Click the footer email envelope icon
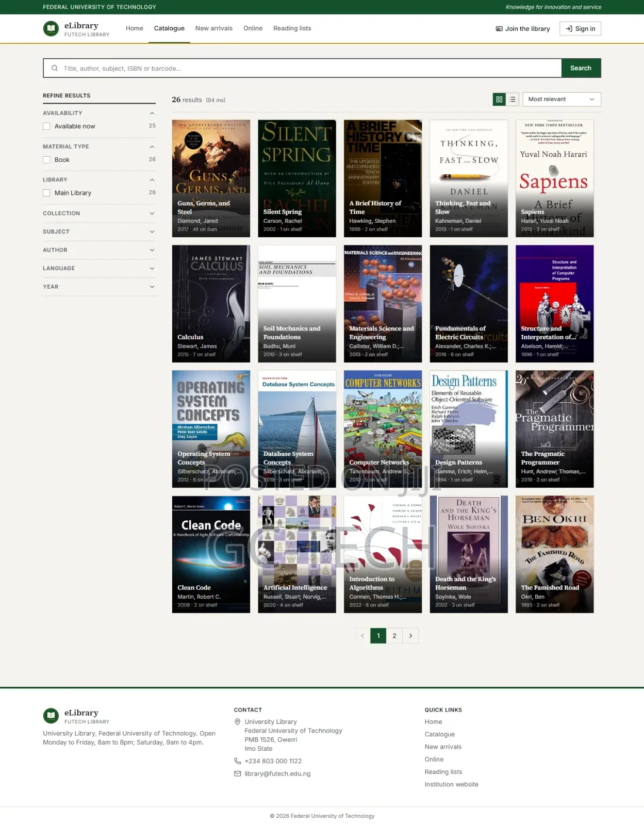Screen dimensions: 644x825 tap(238, 773)
